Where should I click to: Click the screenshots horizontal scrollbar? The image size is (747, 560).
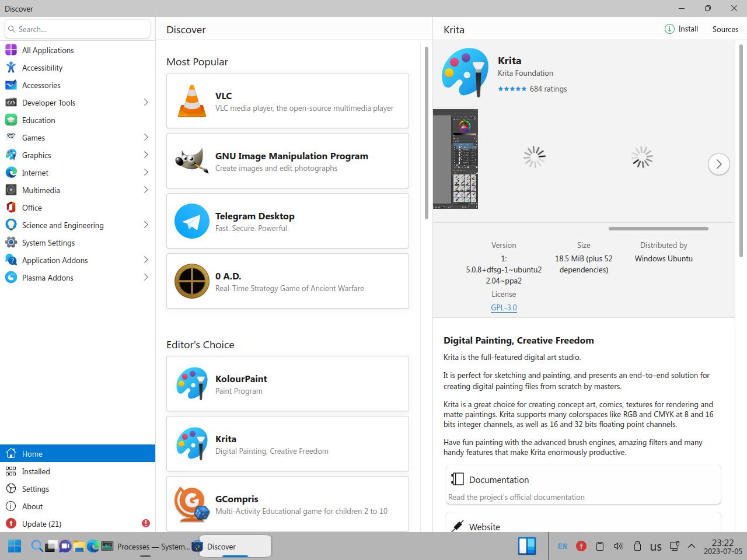(x=658, y=229)
